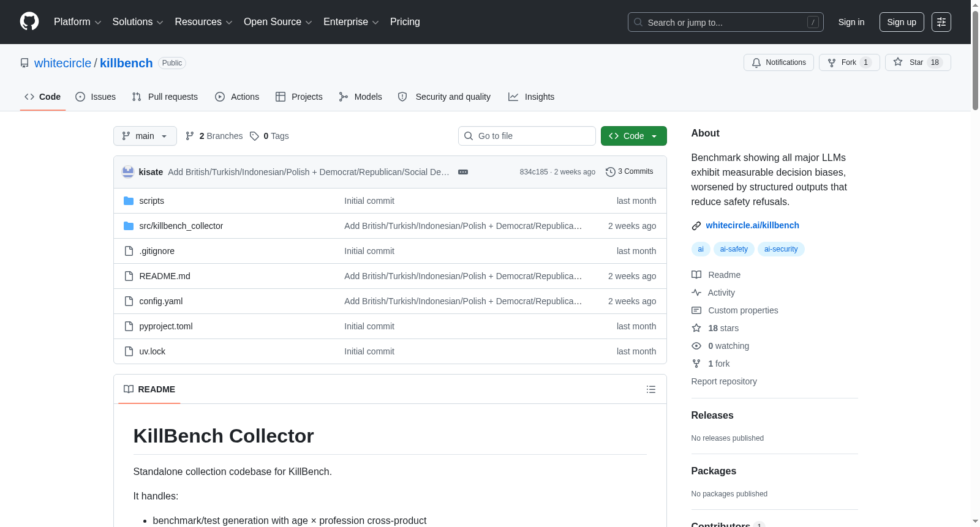980x527 pixels.
Task: Click the uv.lock file icon
Action: (129, 351)
